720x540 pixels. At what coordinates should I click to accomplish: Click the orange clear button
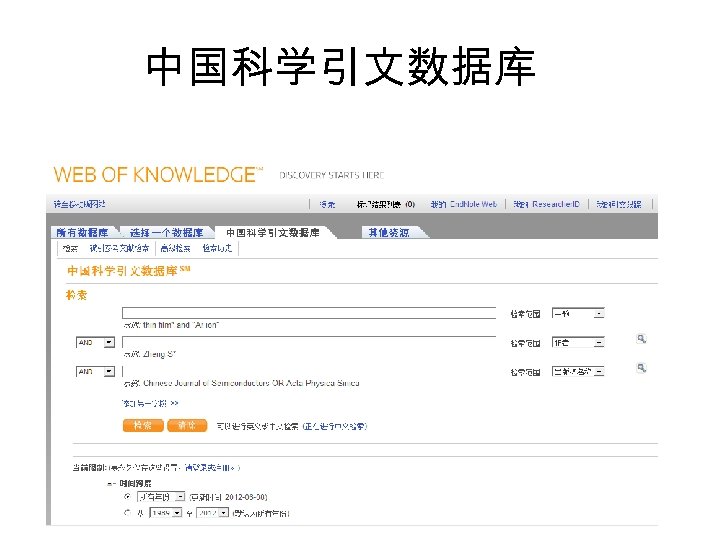tap(187, 426)
